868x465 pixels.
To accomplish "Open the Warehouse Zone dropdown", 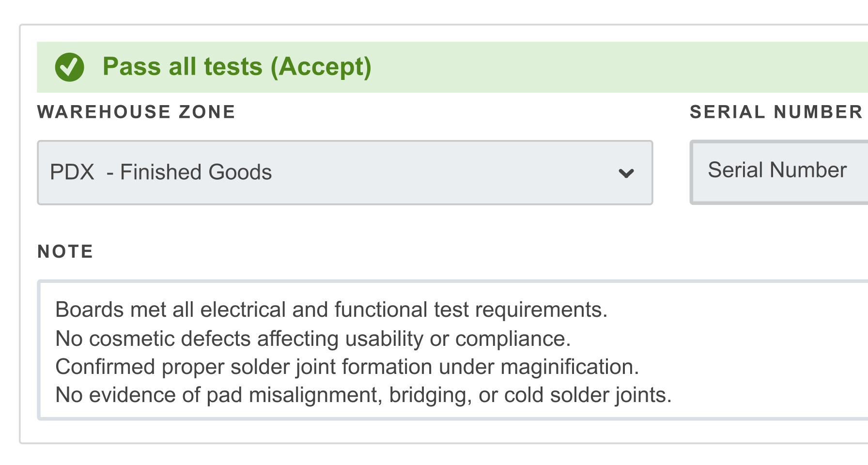I will (345, 172).
